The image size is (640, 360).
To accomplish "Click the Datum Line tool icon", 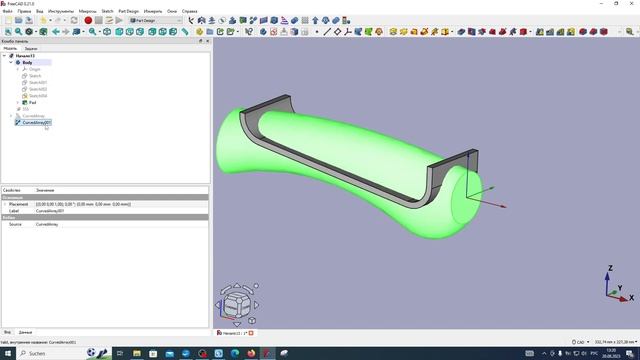I will point(327,32).
